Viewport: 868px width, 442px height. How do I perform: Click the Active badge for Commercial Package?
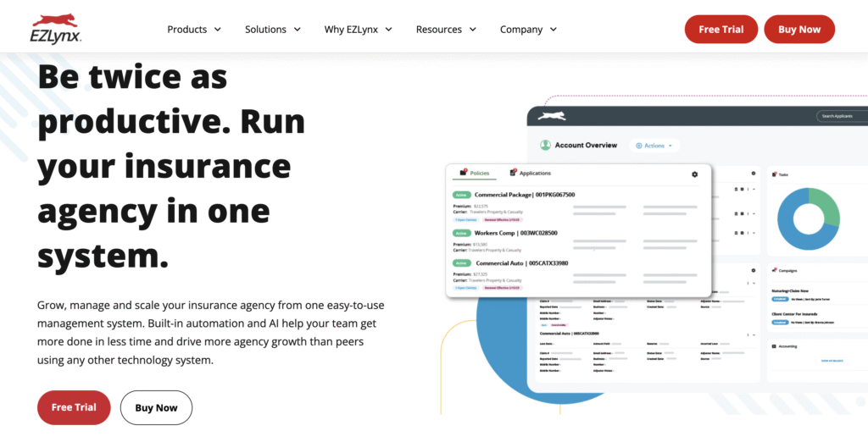[x=461, y=196]
